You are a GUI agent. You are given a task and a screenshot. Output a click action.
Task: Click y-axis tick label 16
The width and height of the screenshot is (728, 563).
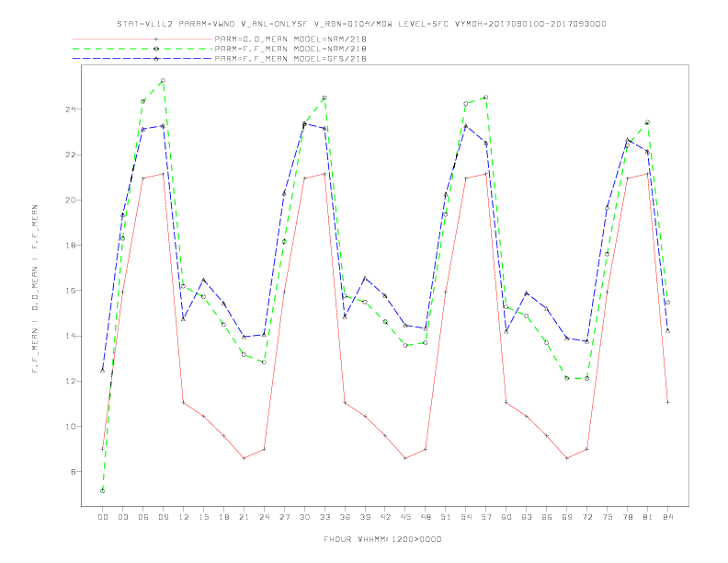pos(71,291)
